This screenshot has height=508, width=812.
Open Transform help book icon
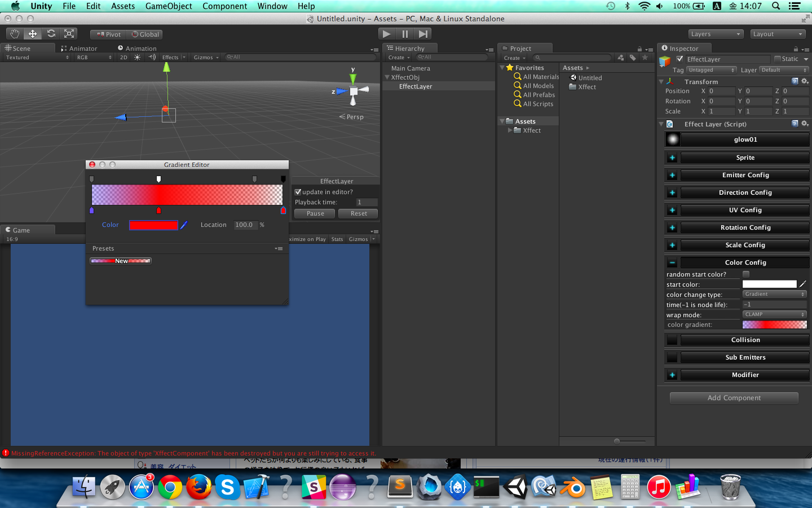pos(795,81)
